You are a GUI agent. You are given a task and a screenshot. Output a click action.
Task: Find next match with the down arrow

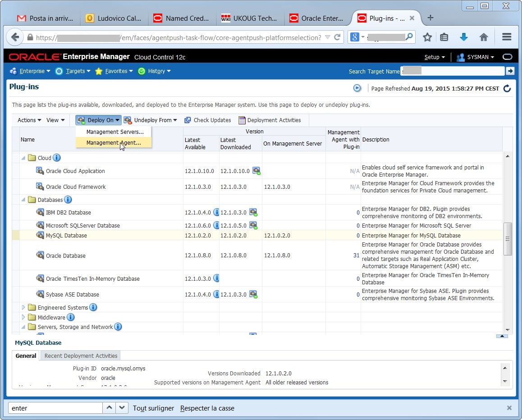(122, 408)
